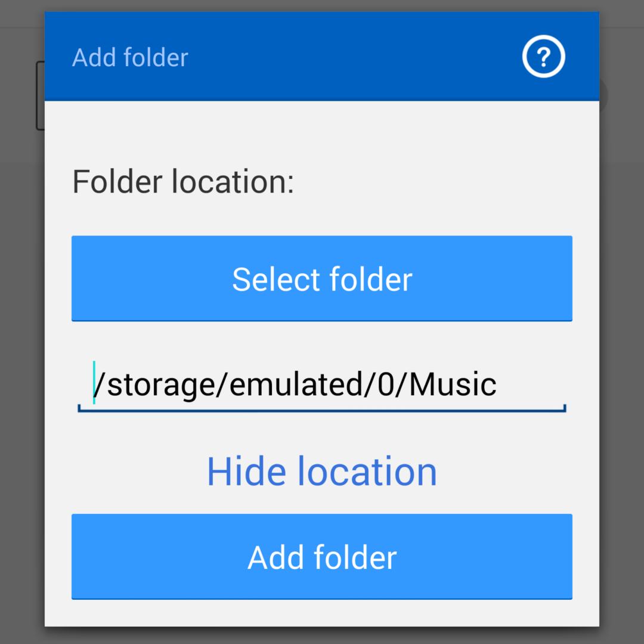Browse folders using the Select folder control
The image size is (644, 644).
[322, 278]
